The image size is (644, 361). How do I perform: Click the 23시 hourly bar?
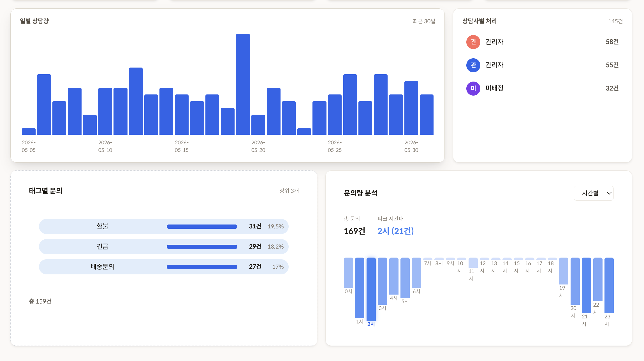pos(609,285)
